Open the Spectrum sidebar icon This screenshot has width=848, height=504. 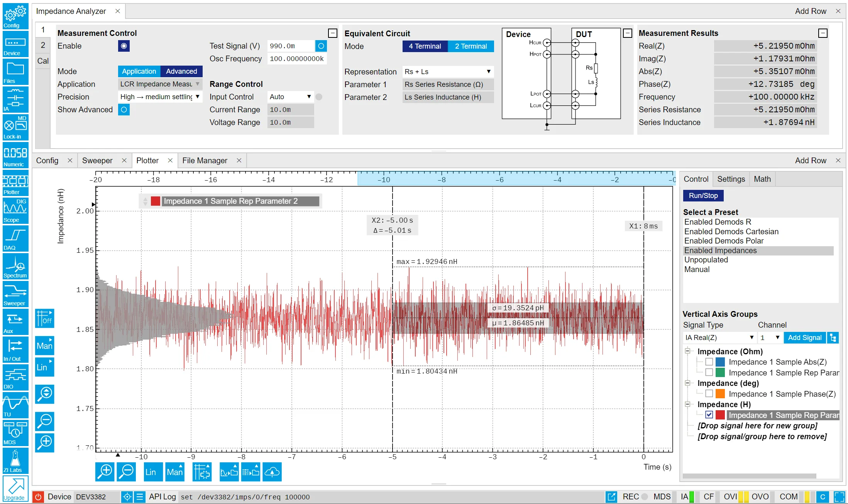pyautogui.click(x=15, y=266)
